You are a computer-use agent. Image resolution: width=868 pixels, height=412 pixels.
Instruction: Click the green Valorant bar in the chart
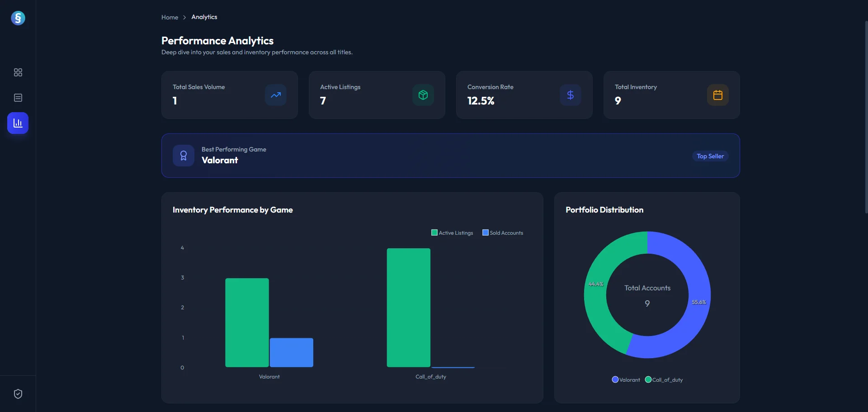[246, 322]
